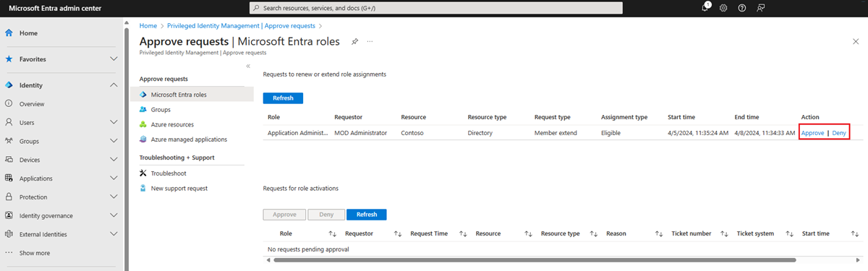Viewport: 868px width, 271px height.
Task: Sort activations table by Reason column
Action: click(659, 234)
